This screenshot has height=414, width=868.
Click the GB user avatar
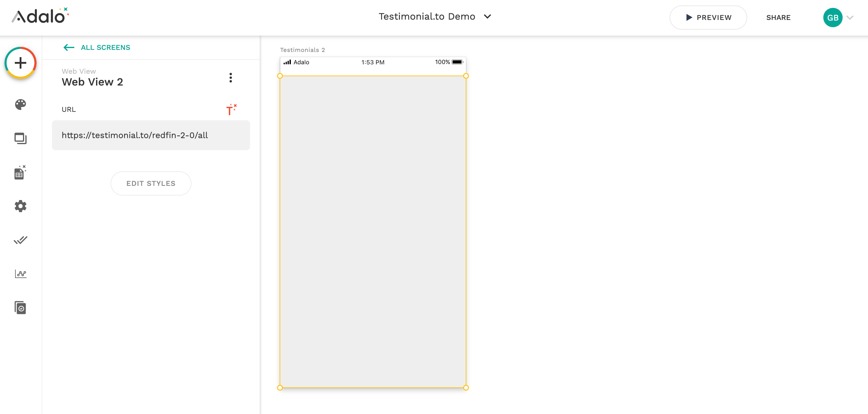coord(832,18)
